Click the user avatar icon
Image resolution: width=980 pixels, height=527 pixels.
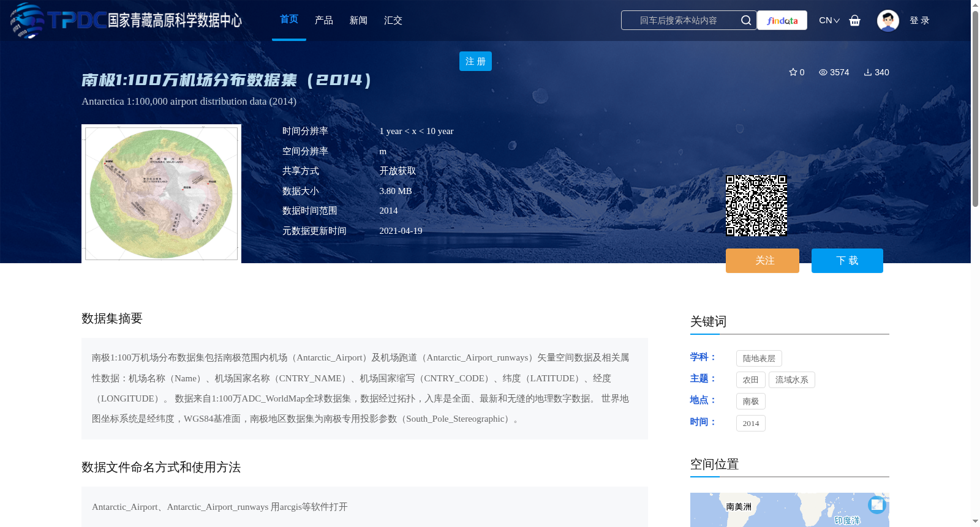888,20
